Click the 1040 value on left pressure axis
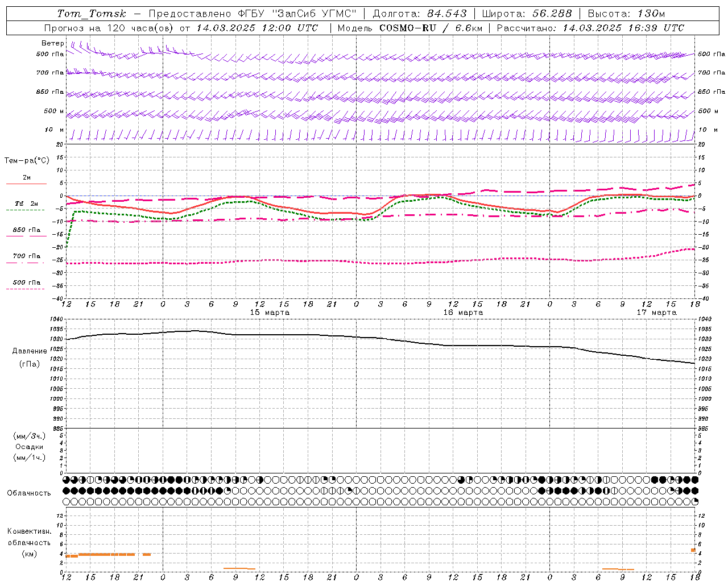The height and width of the screenshot is (582, 728). pyautogui.click(x=56, y=319)
